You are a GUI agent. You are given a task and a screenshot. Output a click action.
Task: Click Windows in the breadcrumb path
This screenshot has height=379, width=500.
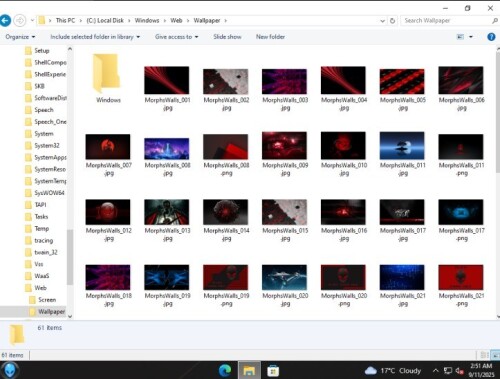(147, 20)
